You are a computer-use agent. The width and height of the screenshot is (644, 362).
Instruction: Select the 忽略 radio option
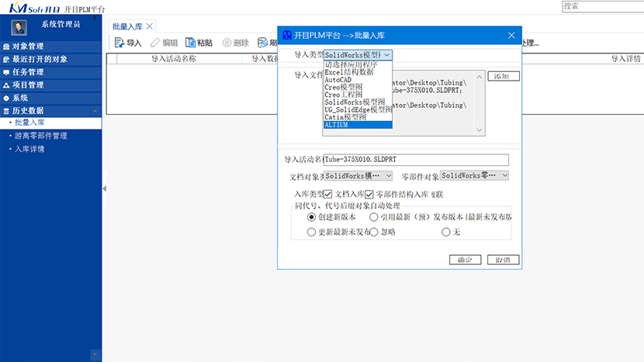coord(374,232)
